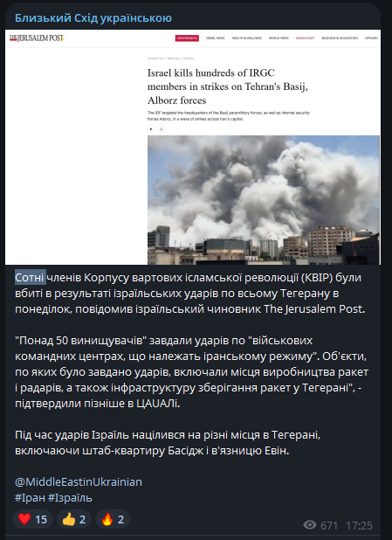Click the eye views counter icon

click(310, 525)
